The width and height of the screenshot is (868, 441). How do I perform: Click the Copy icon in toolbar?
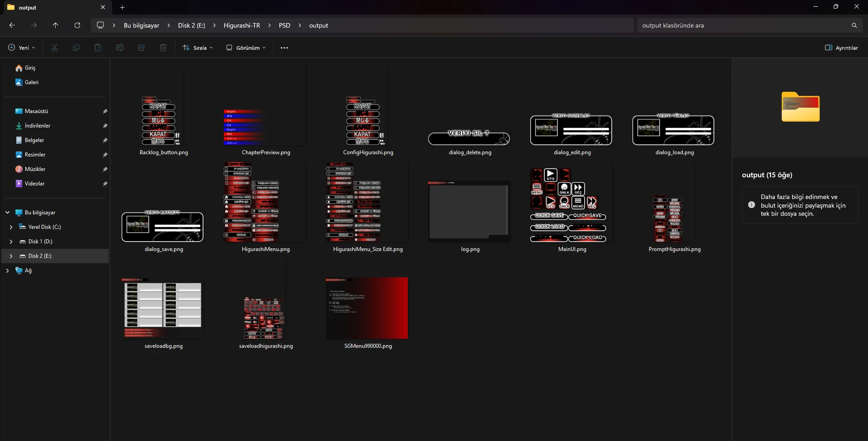pyautogui.click(x=76, y=47)
